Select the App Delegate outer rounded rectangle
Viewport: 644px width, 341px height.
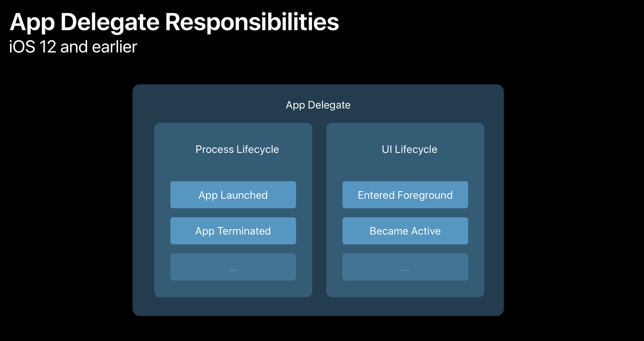click(317, 307)
